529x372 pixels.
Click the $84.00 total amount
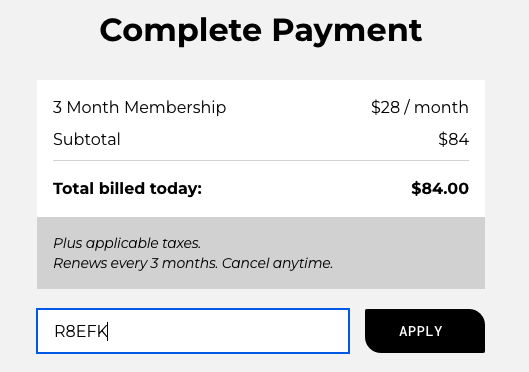pos(440,189)
